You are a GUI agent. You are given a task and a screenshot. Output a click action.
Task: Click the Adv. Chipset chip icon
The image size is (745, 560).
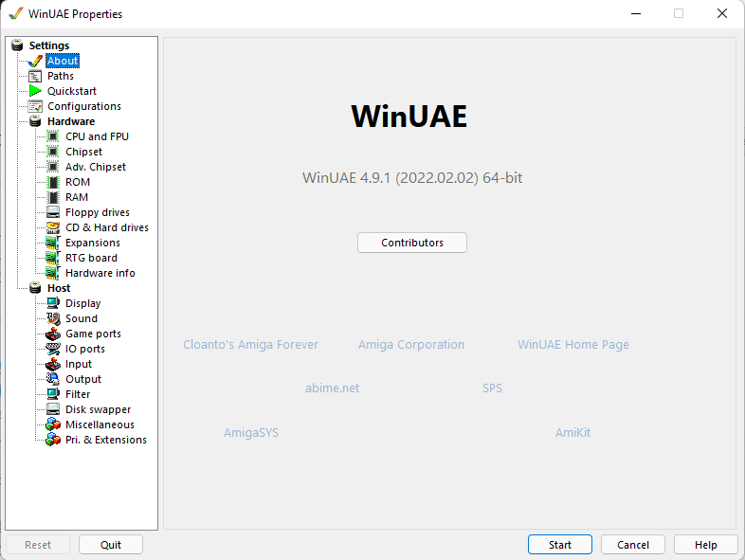pyautogui.click(x=53, y=167)
